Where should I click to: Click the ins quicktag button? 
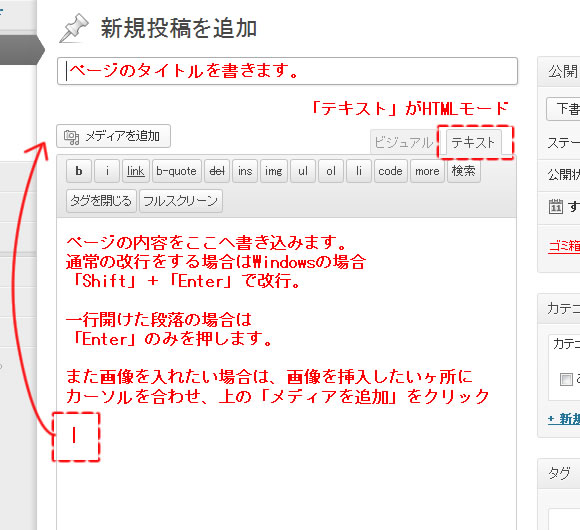[245, 171]
